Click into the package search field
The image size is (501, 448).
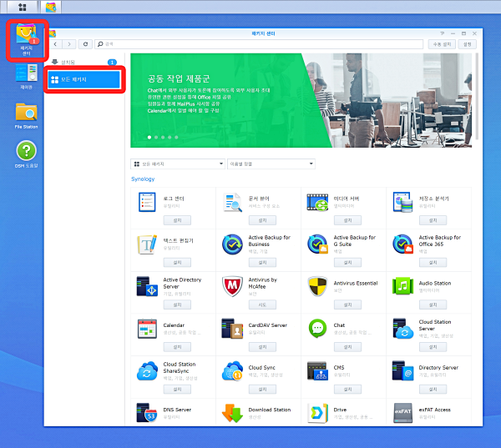[259, 44]
